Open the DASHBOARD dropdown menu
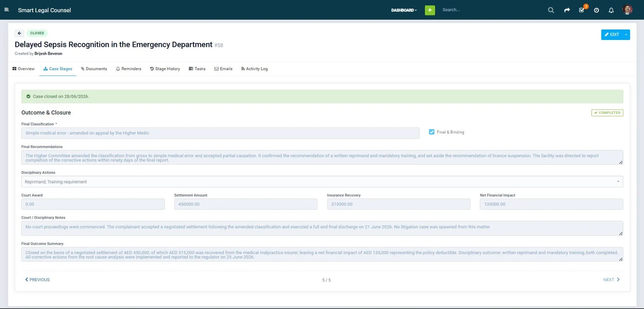Viewport: 644px width, 309px height. [404, 10]
